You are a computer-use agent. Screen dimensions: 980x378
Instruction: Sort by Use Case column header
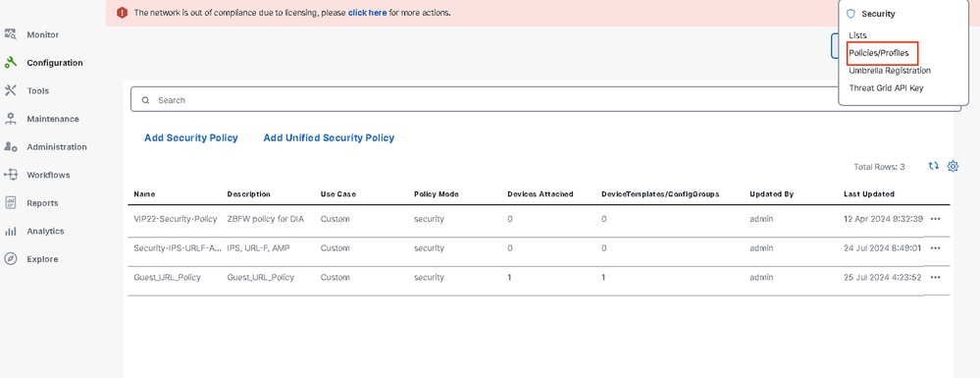tap(338, 194)
